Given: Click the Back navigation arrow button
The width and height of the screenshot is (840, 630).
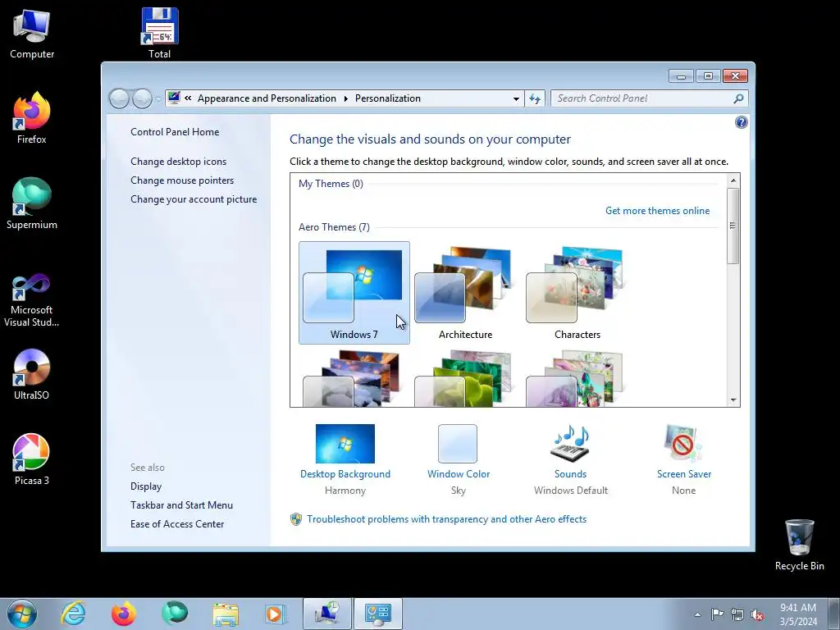Looking at the screenshot, I should click(119, 98).
